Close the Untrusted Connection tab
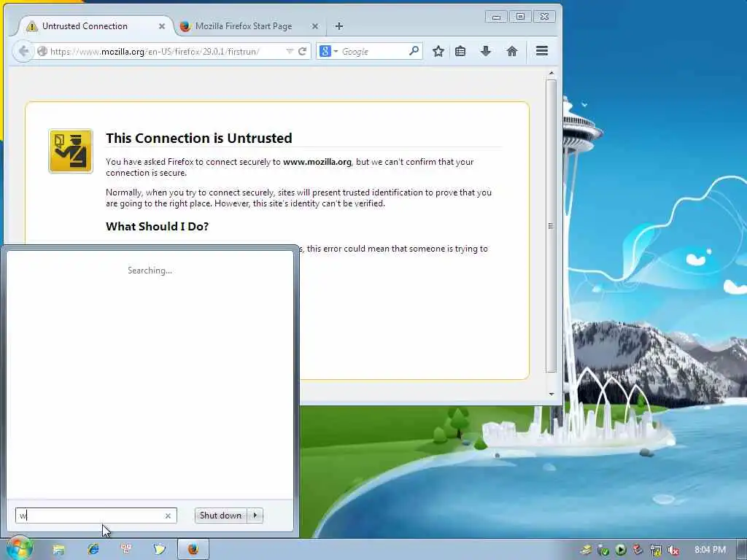Screen dimensions: 747x560 (x=162, y=26)
